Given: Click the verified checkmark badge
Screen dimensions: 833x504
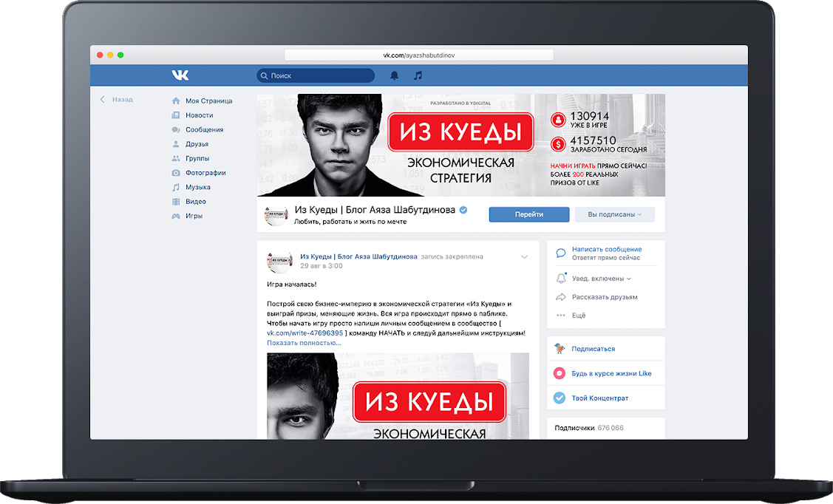Looking at the screenshot, I should point(463,210).
